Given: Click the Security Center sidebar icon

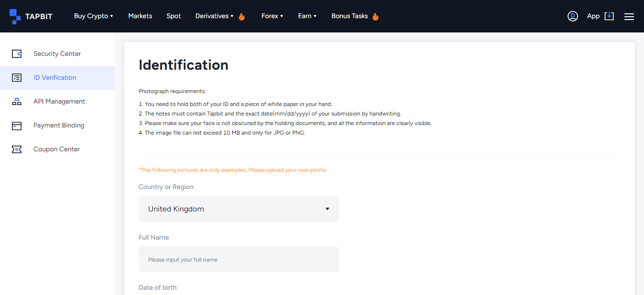Looking at the screenshot, I should pyautogui.click(x=17, y=54).
